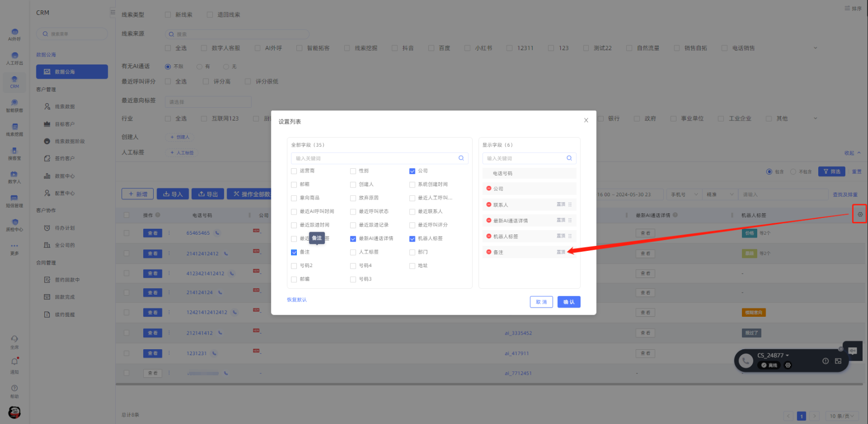Check the 运营商 field checkbox
868x424 pixels.
tap(294, 171)
